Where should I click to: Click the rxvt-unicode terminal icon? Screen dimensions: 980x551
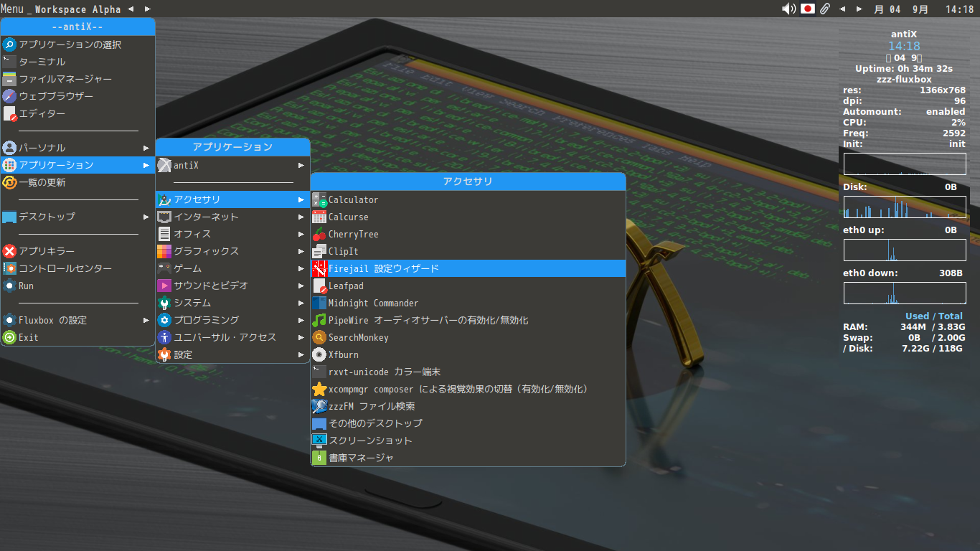[x=319, y=372]
